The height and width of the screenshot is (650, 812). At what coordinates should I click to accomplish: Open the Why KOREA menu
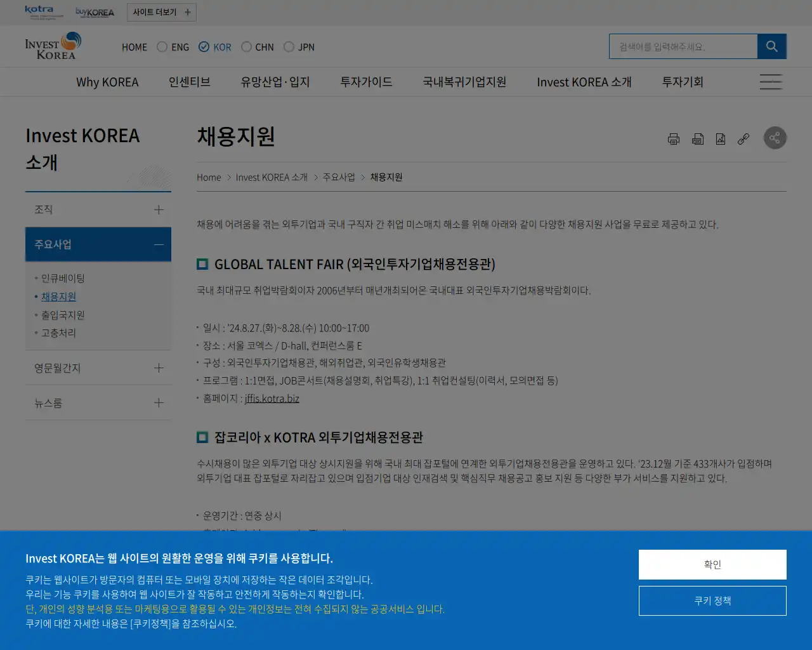point(108,81)
